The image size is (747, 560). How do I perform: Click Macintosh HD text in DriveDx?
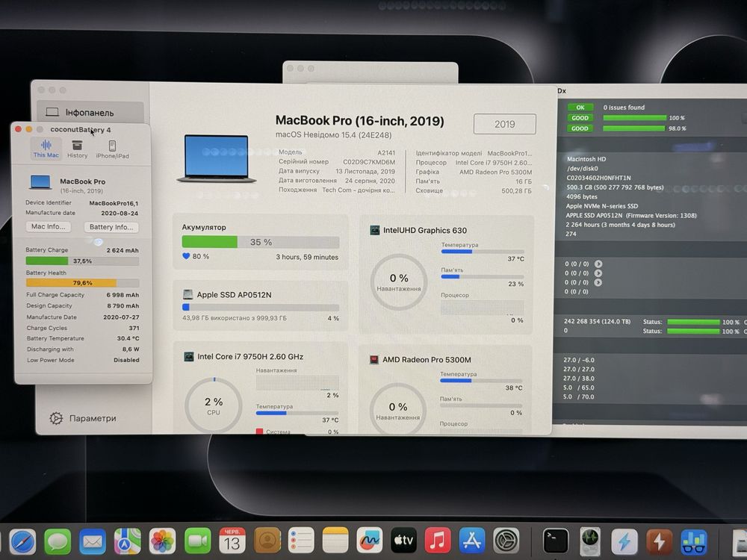pyautogui.click(x=586, y=159)
